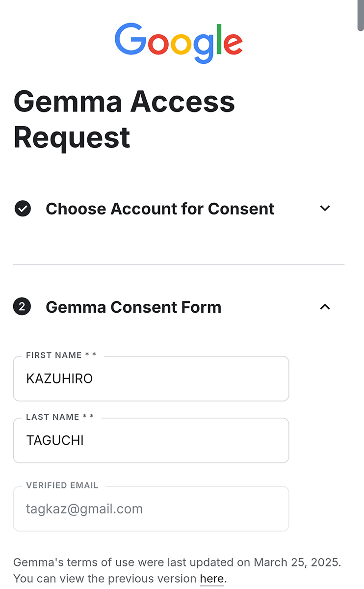Click the FIRST NAME field label
Screen dimensions: 364x589
54,355
